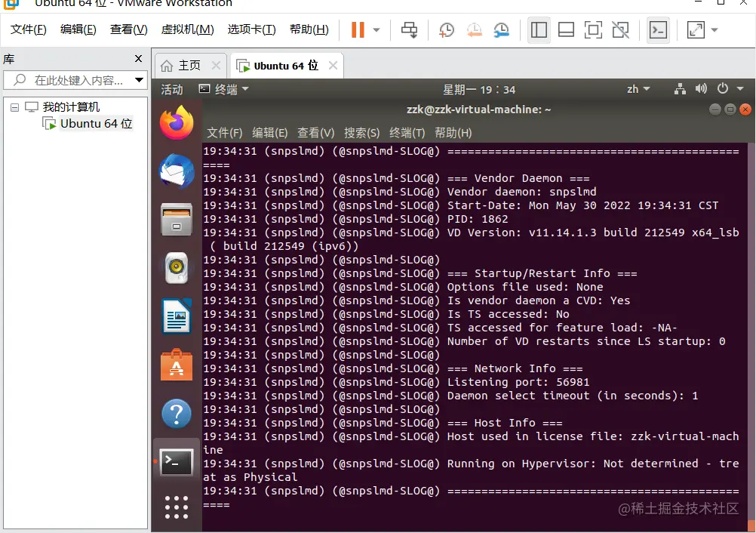The width and height of the screenshot is (756, 533).
Task: Toggle the thumbnail bar view icon
Action: coord(566,30)
